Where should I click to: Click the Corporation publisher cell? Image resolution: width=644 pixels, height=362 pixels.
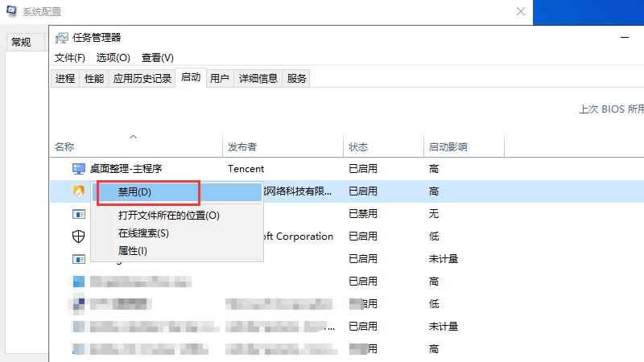coord(299,237)
